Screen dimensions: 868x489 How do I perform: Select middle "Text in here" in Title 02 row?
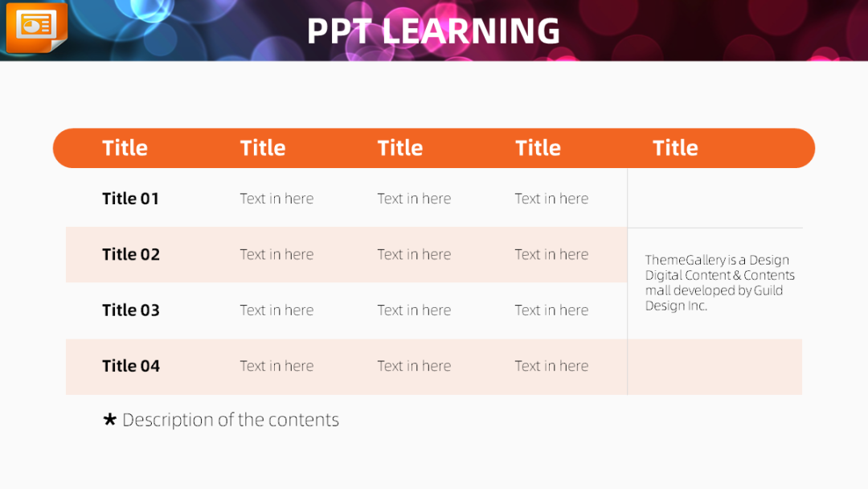coord(414,254)
